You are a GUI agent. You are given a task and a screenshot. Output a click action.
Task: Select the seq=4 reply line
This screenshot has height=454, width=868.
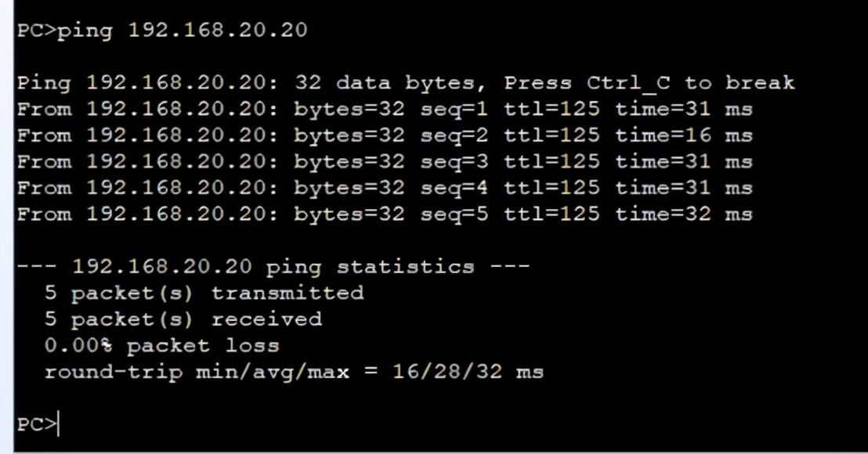click(x=385, y=188)
